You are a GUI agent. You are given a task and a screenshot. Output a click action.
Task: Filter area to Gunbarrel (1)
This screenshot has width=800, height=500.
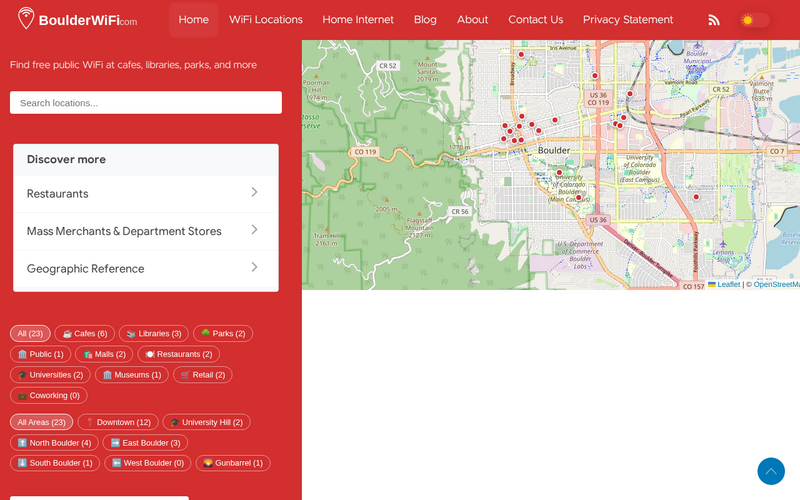233,463
